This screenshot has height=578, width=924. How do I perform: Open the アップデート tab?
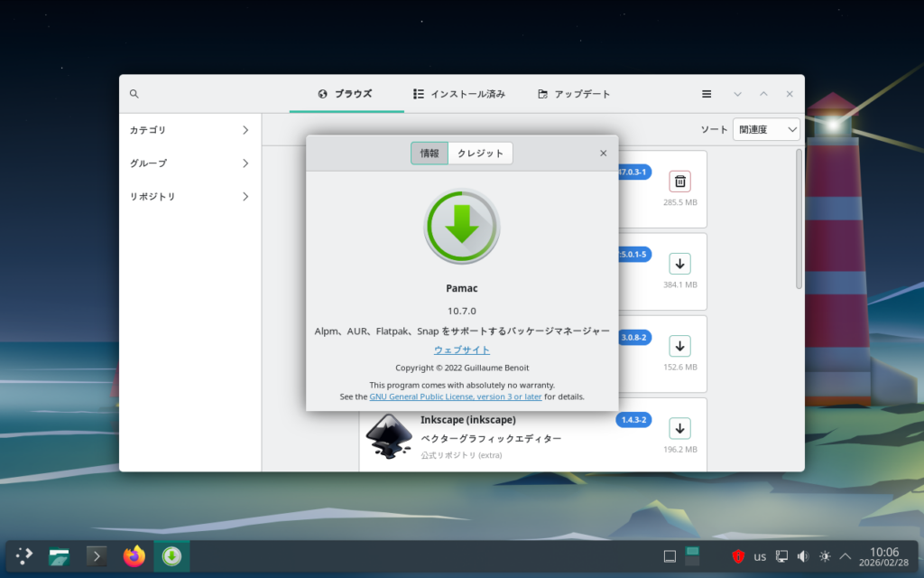coord(574,94)
